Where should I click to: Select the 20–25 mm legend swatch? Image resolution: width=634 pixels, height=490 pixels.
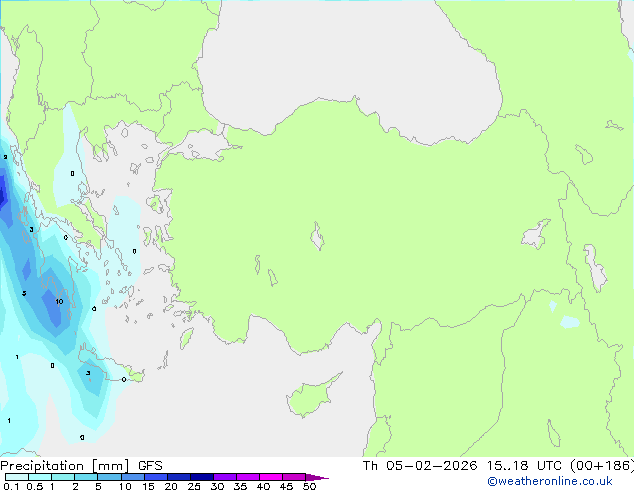(x=179, y=477)
